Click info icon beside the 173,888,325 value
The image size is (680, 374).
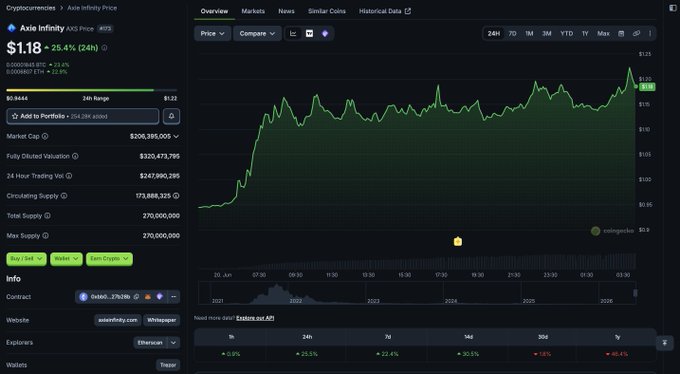[176, 196]
